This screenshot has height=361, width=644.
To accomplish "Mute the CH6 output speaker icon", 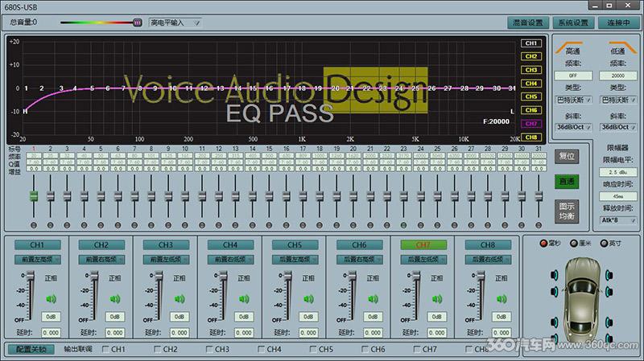I will click(373, 298).
